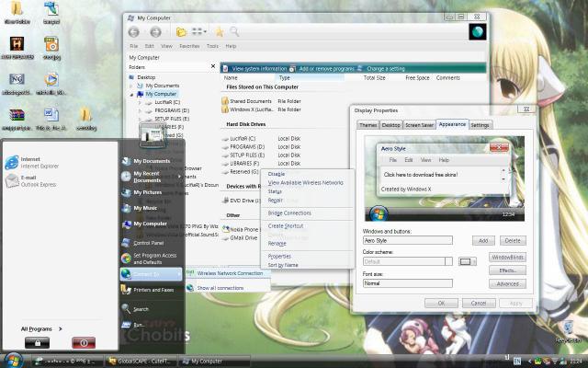The height and width of the screenshot is (368, 588).
Task: Switch to the Settings tab
Action: (x=480, y=125)
